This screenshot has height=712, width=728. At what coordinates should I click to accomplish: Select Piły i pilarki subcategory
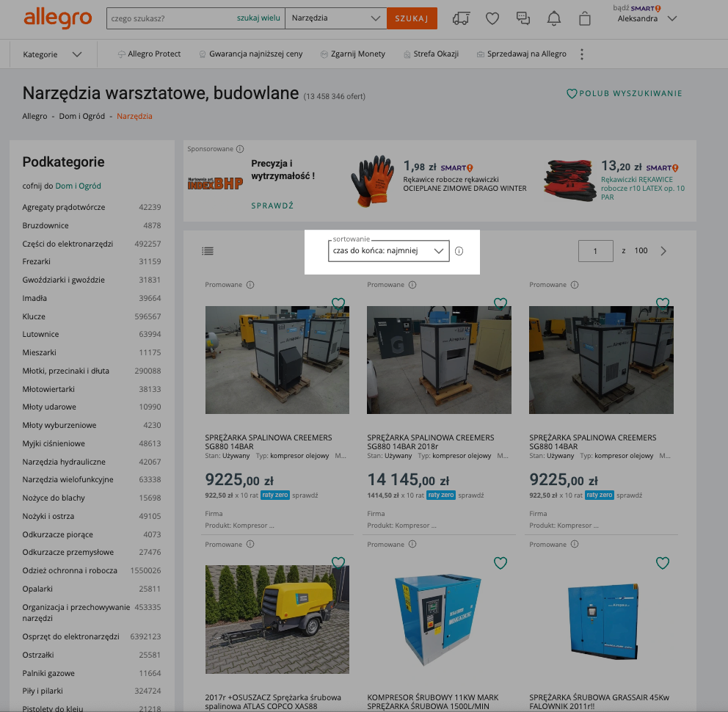coord(43,691)
